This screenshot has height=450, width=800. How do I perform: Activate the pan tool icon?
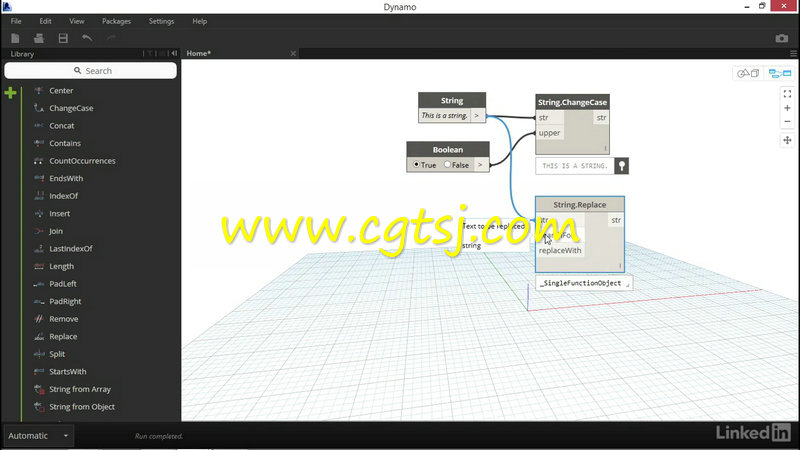tap(787, 140)
